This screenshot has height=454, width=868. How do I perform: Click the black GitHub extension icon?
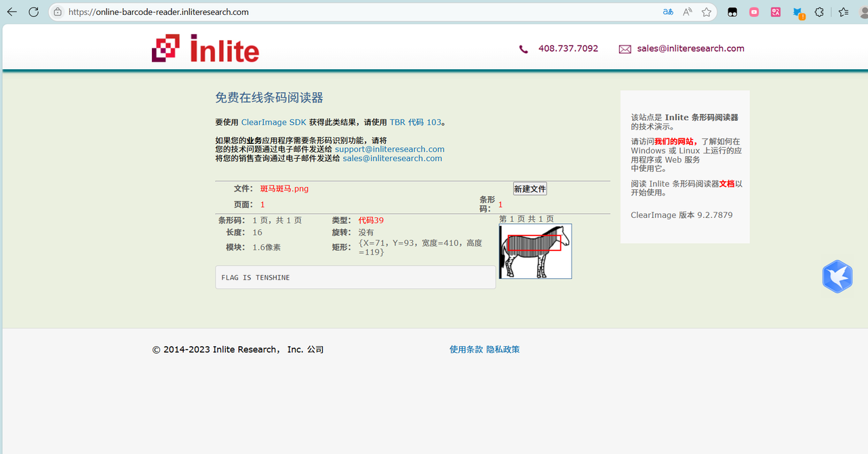pyautogui.click(x=732, y=12)
